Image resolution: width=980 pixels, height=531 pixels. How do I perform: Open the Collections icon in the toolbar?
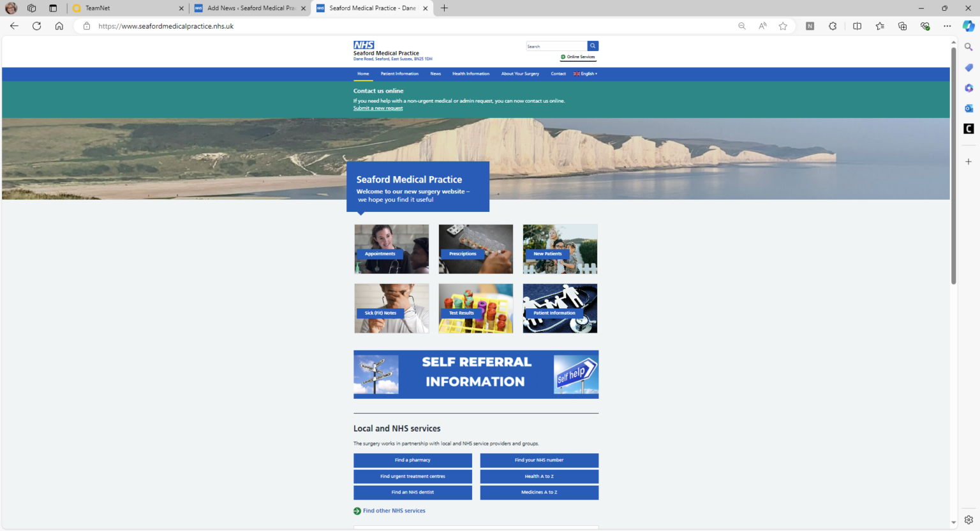coord(902,26)
